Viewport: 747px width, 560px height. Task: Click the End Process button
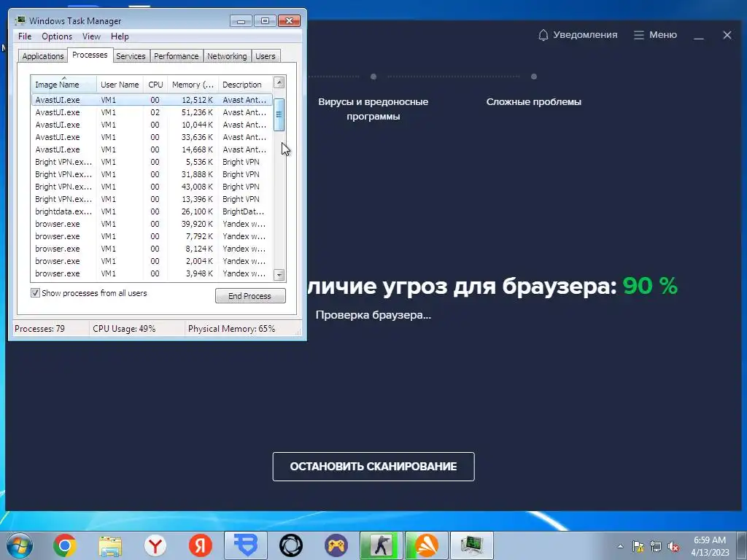coord(250,296)
